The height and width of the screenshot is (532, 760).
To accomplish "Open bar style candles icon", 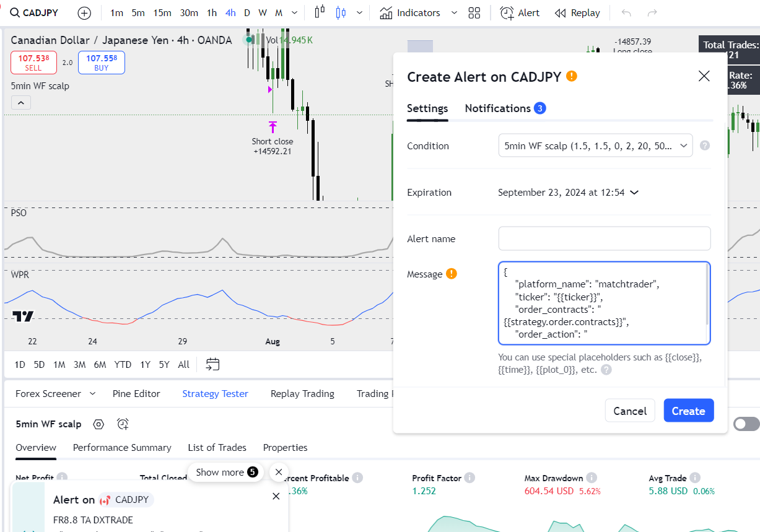I will pyautogui.click(x=320, y=12).
